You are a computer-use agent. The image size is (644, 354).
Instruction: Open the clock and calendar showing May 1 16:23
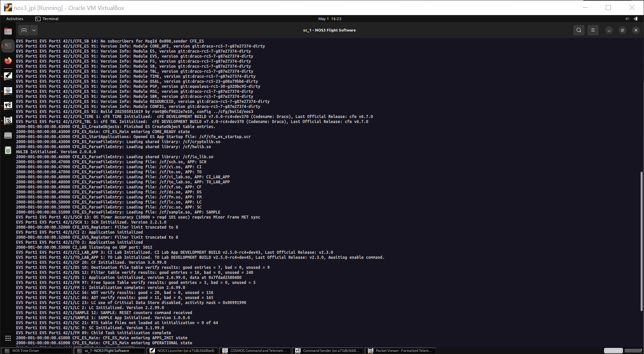coord(330,19)
